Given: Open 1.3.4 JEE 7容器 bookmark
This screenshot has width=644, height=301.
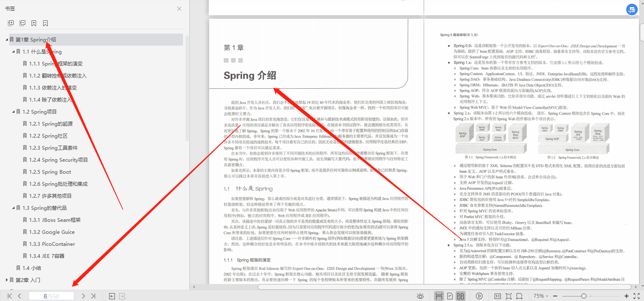Looking at the screenshot, I should point(46,256).
